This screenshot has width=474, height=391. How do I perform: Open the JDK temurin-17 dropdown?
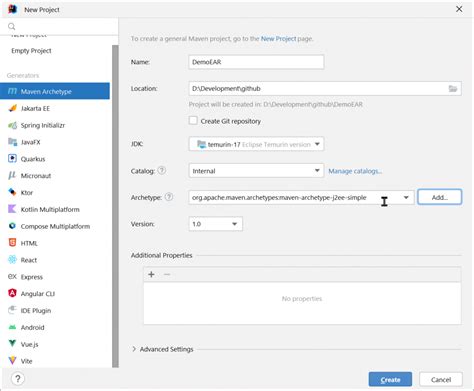pos(256,144)
